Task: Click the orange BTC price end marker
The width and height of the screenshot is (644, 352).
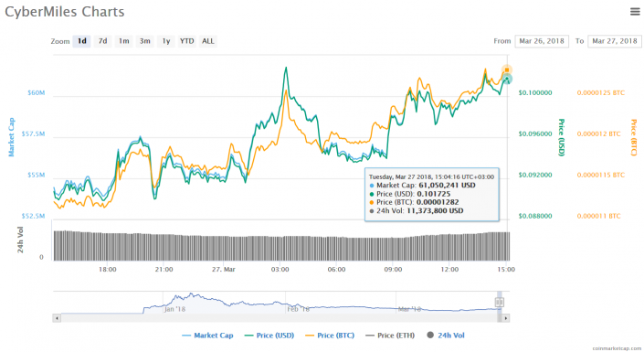Action: click(507, 69)
